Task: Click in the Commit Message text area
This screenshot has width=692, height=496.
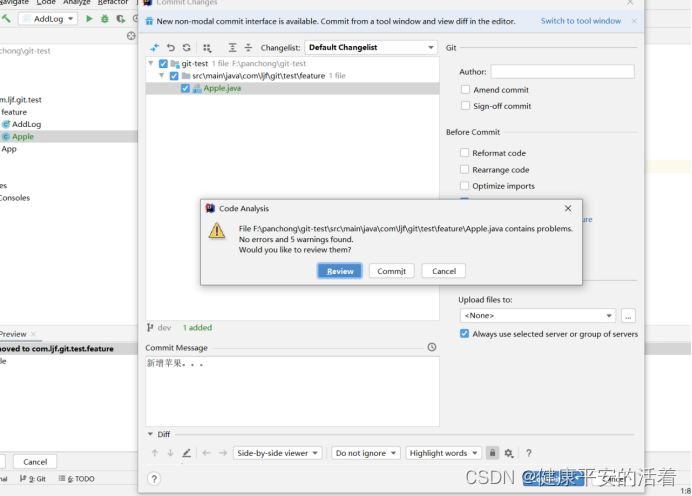Action: pyautogui.click(x=293, y=391)
